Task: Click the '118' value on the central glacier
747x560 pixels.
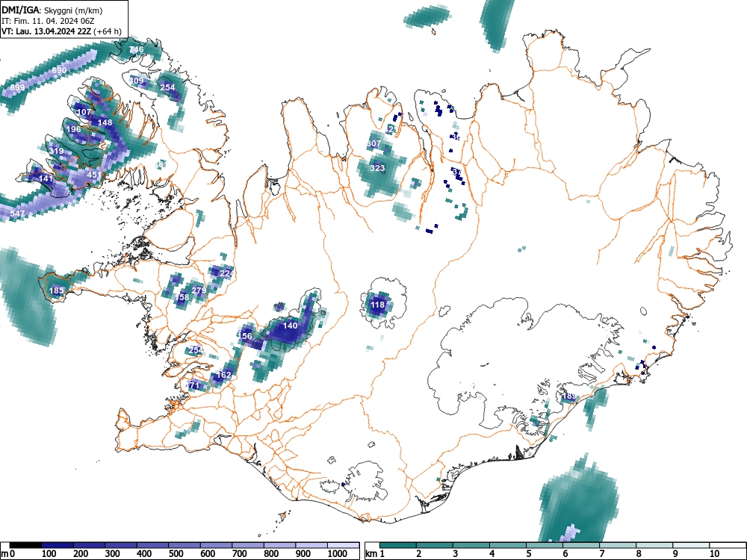Action: (377, 305)
